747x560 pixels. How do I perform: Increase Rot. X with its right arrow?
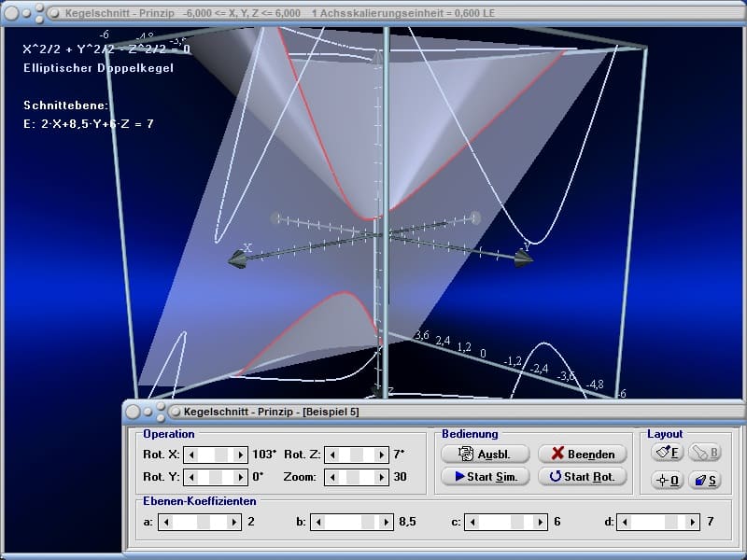click(x=241, y=455)
